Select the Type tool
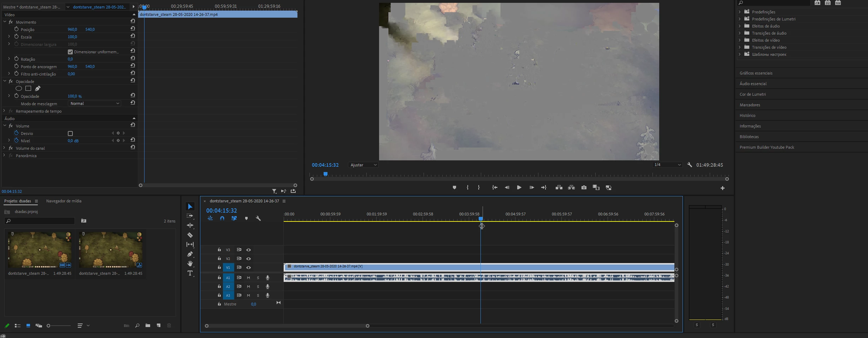The height and width of the screenshot is (338, 868). 190,273
